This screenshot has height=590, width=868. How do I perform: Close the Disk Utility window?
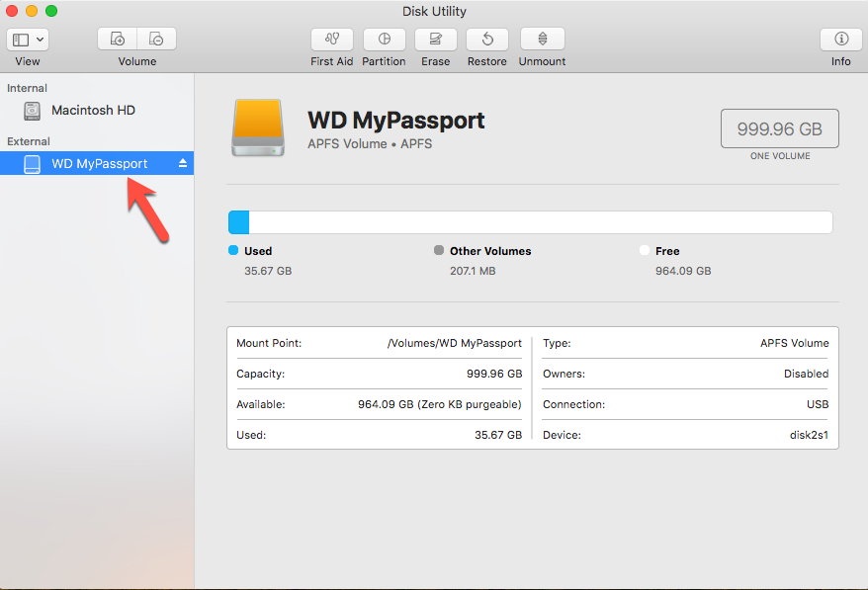coord(12,11)
